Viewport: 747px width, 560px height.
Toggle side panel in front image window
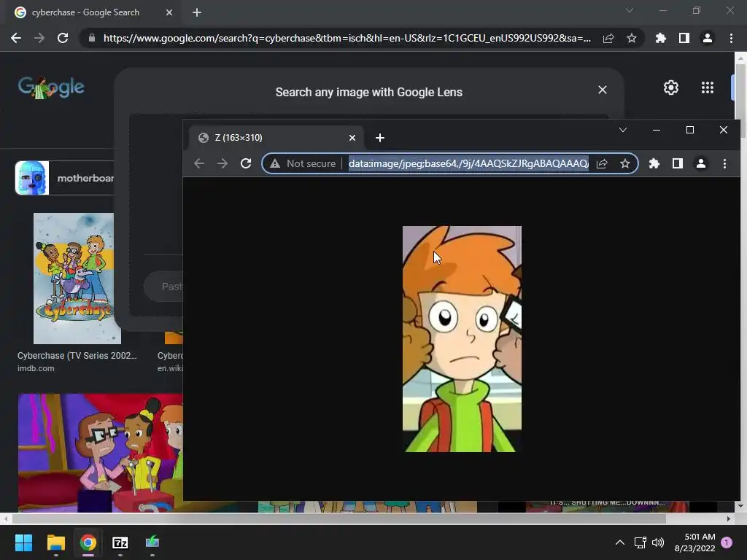(x=678, y=164)
